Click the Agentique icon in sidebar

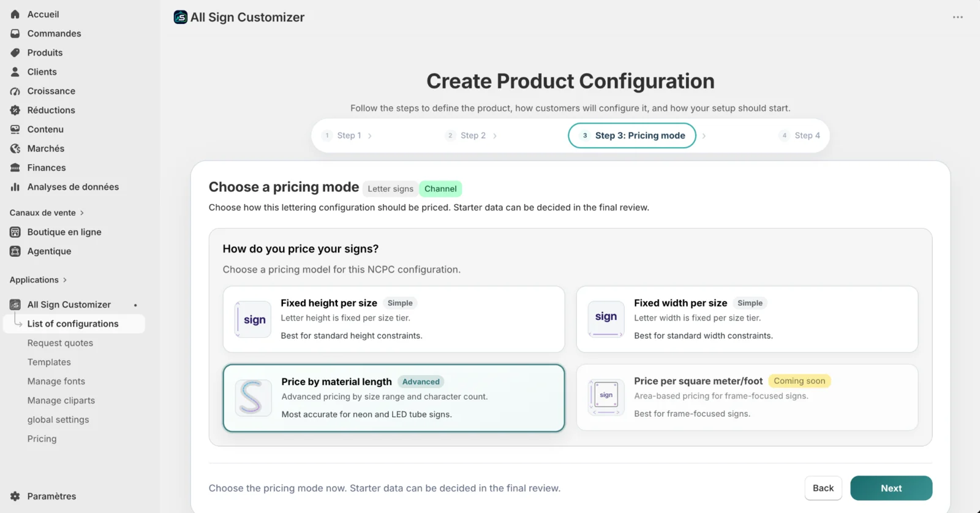point(15,251)
